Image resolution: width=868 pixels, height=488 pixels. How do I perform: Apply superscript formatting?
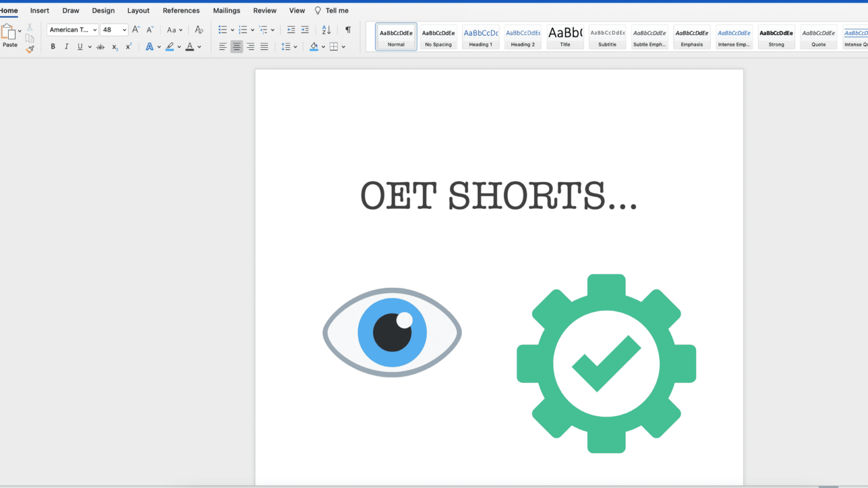128,46
